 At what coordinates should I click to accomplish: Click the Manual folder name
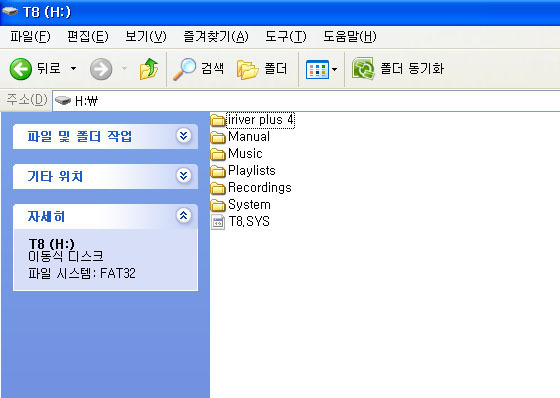249,137
